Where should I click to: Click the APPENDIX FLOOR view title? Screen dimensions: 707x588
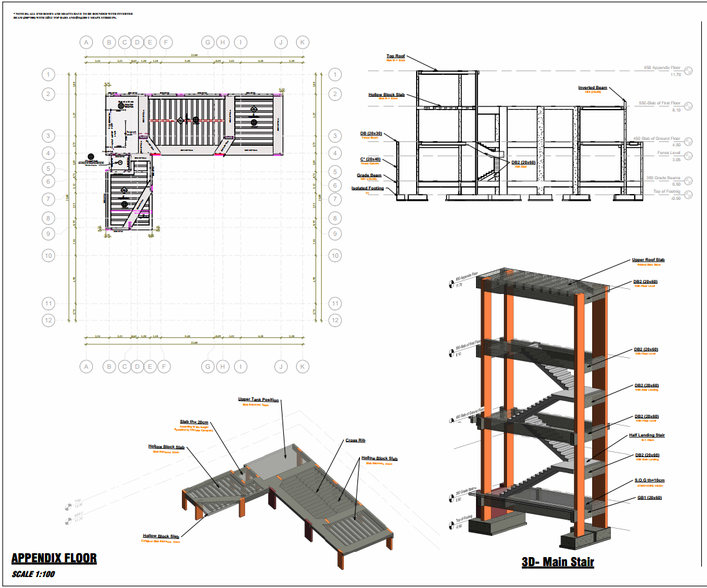point(54,558)
